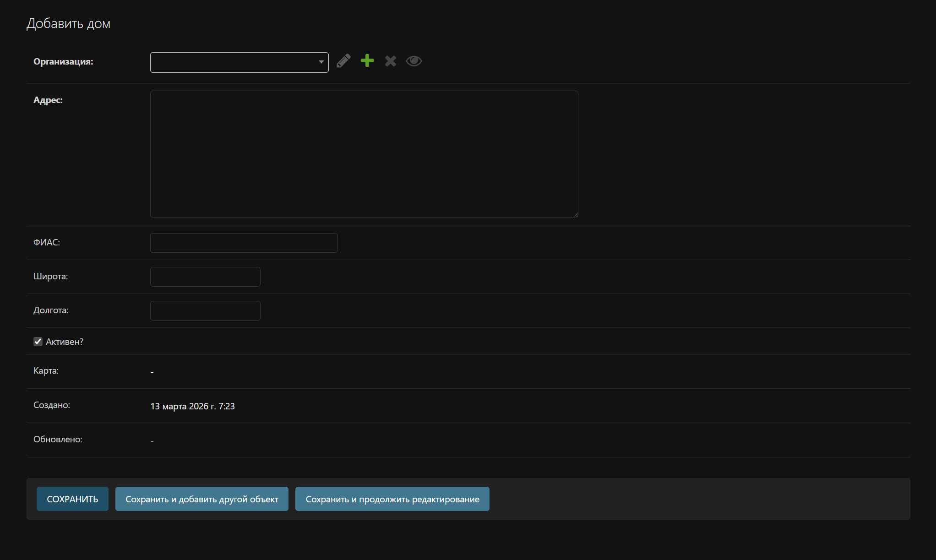Click Сохранить и добавить другой объект
This screenshot has width=936, height=560.
(201, 499)
